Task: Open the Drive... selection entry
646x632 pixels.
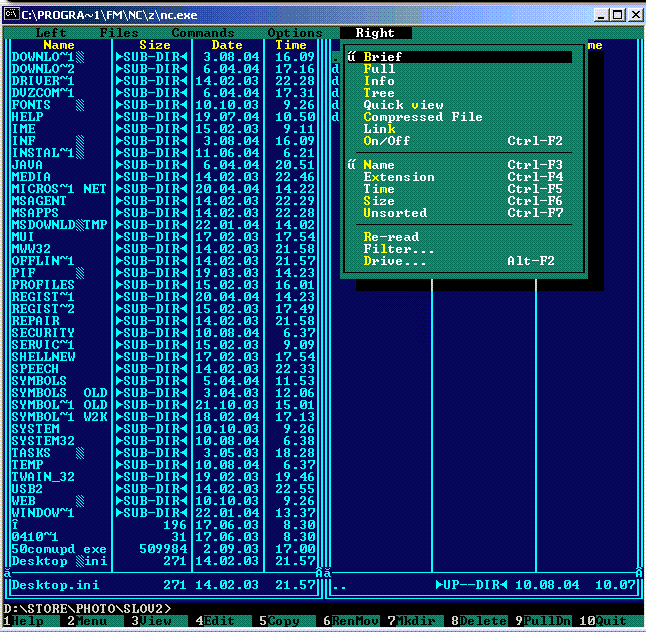Action: [x=459, y=261]
